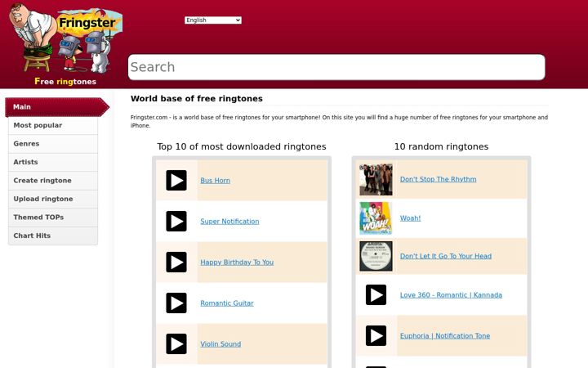The image size is (588, 368).
Task: Open Love 360 - Romantic | Kannada link
Action: [451, 295]
